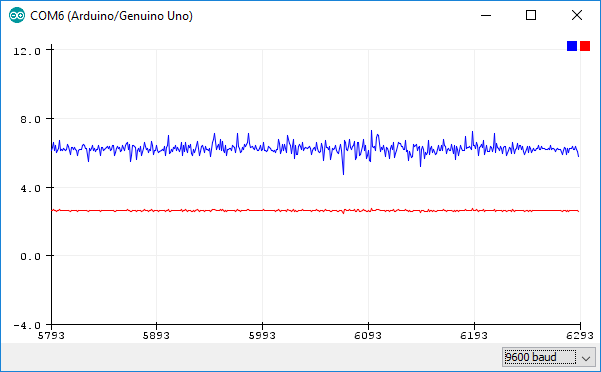
Task: Click the x-axis label '5993'
Action: click(x=262, y=336)
